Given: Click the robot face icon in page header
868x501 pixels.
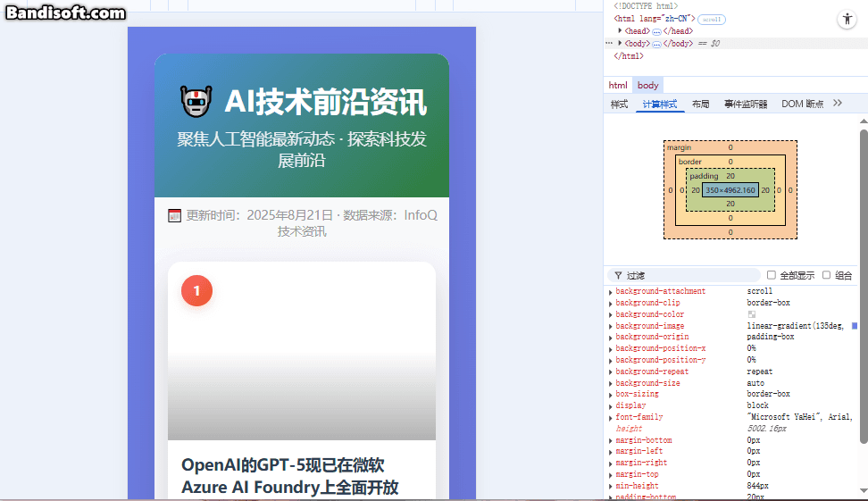Looking at the screenshot, I should coord(196,101).
